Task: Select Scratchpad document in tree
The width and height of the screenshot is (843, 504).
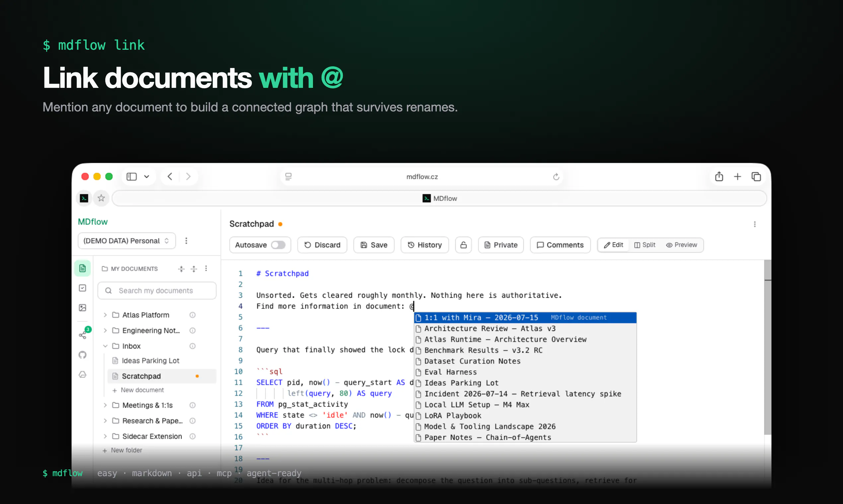Action: (162, 376)
